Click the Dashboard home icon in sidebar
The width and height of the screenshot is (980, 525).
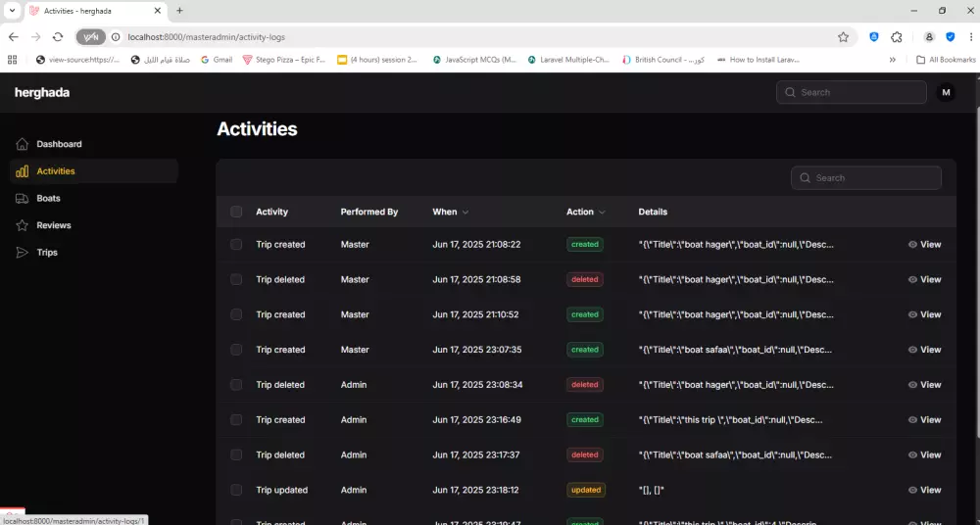(23, 144)
